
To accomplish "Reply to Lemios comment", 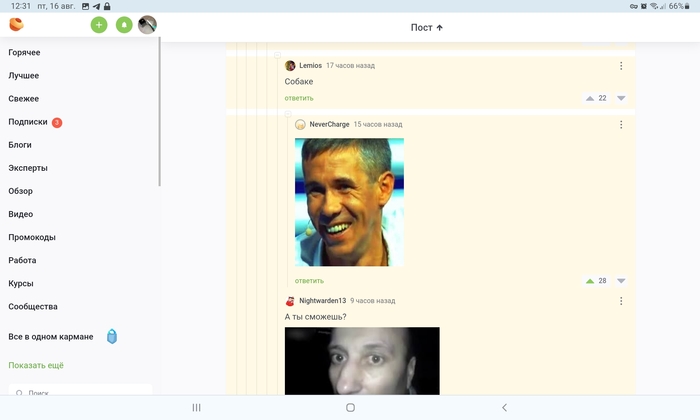I will click(x=299, y=98).
